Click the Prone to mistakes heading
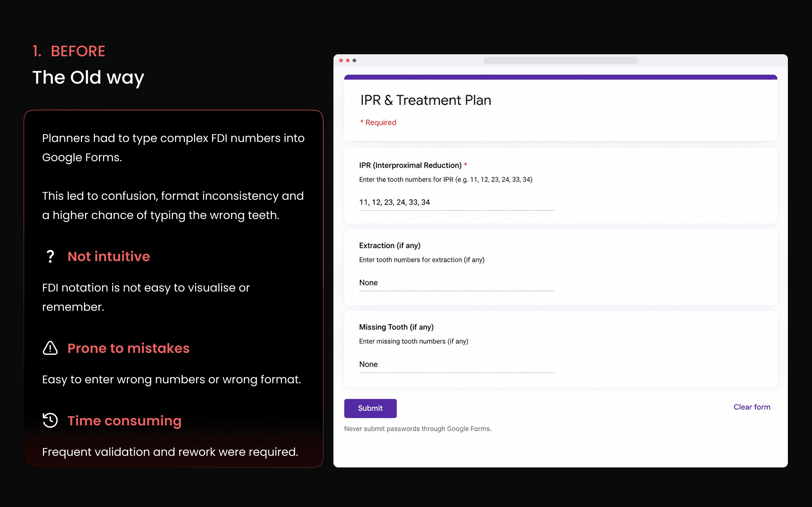This screenshot has height=507, width=812. point(128,348)
